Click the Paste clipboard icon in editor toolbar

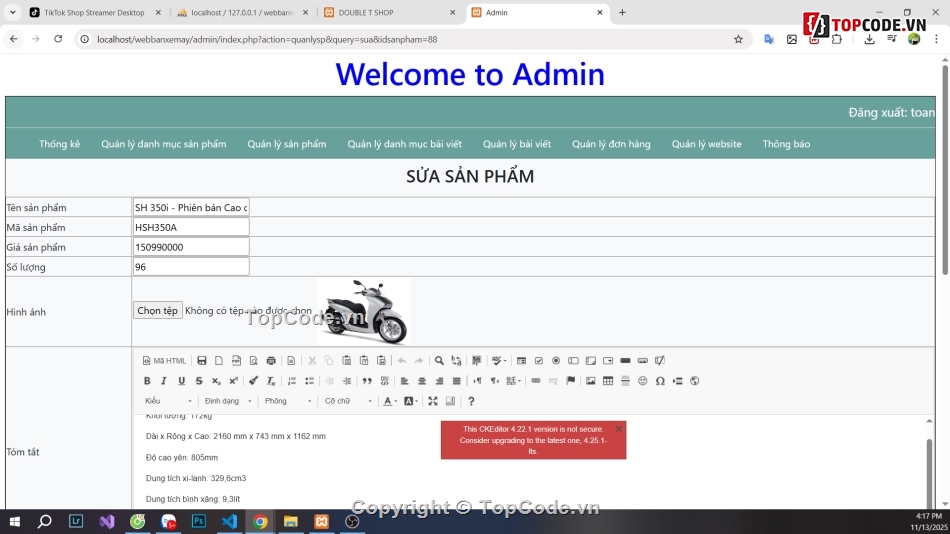[x=347, y=361]
